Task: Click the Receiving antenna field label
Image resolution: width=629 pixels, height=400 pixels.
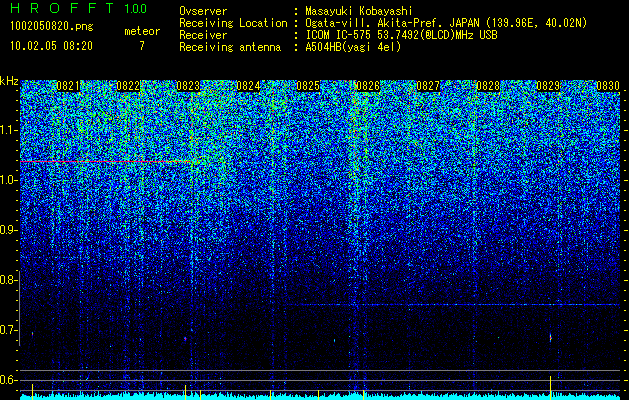Action: point(230,47)
